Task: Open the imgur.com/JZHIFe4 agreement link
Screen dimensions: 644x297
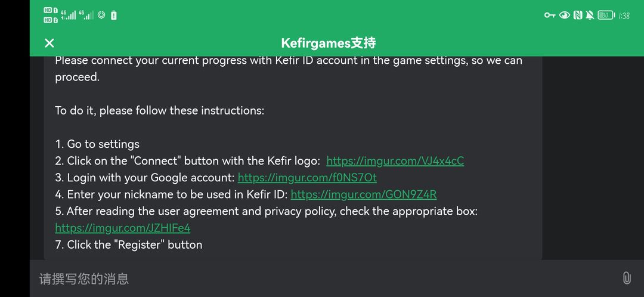Action: click(122, 228)
